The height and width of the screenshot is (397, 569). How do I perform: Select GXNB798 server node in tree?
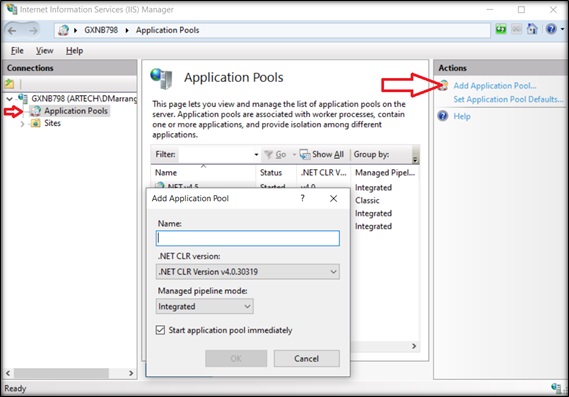tap(84, 98)
